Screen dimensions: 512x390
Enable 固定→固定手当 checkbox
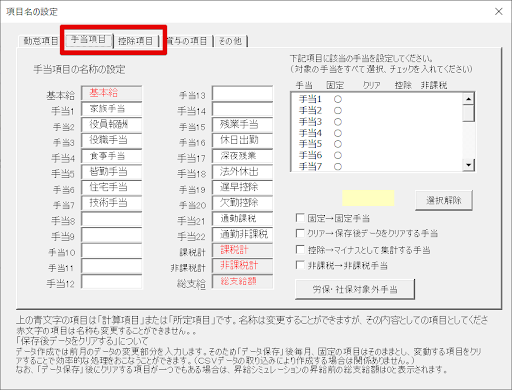click(x=300, y=218)
